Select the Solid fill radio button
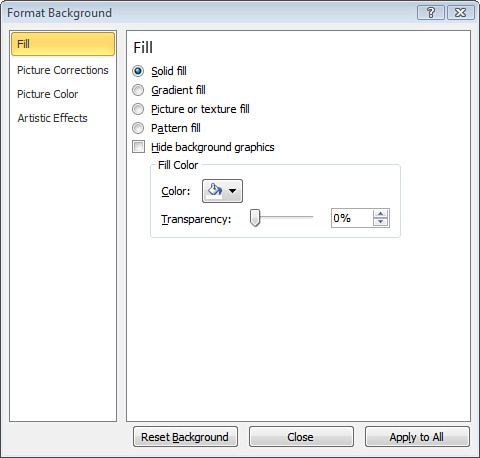 (x=138, y=71)
